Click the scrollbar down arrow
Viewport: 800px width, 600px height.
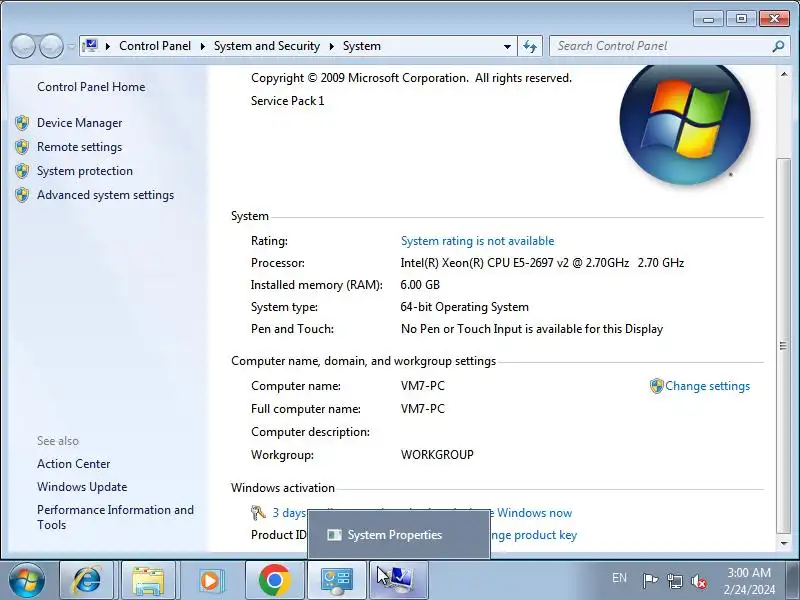[x=784, y=543]
